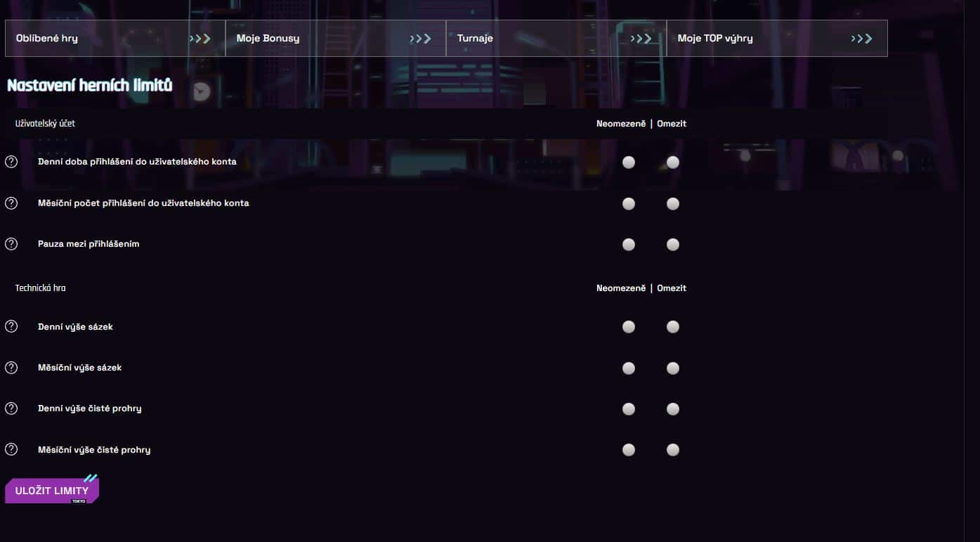Screen dimensions: 980x542
Task: Choose Omezit for Pauza mezi přihlášením
Action: [673, 245]
